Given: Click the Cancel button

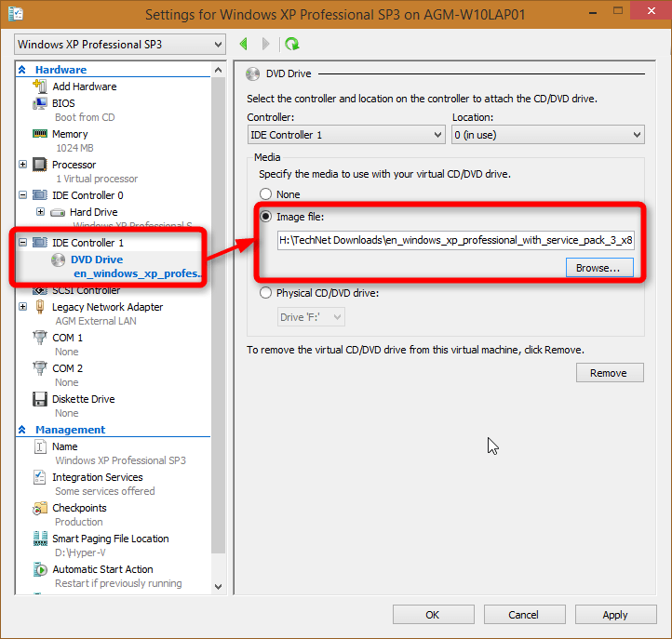Looking at the screenshot, I should tap(524, 615).
